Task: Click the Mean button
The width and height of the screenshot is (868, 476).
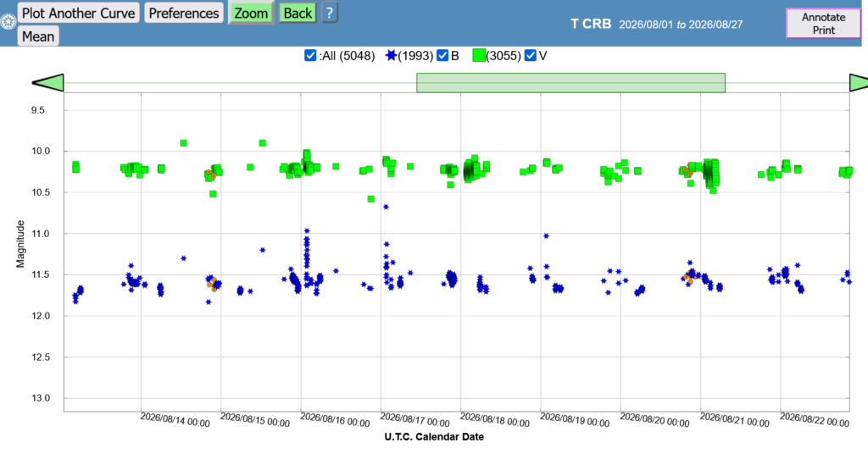Action: pos(38,36)
